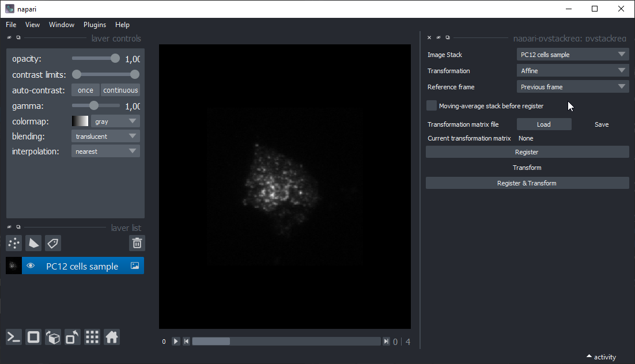Hide the PC12 cells sample layer
Viewport: 635px width, 364px height.
tap(31, 266)
